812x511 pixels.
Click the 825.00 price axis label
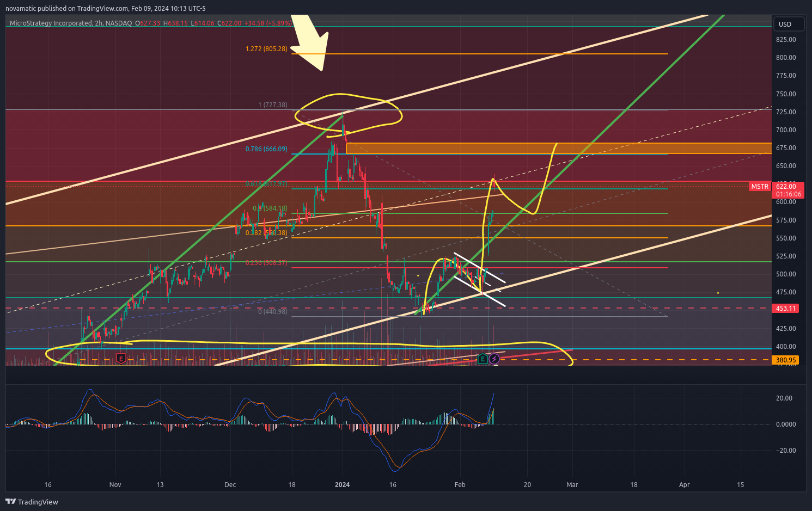786,40
